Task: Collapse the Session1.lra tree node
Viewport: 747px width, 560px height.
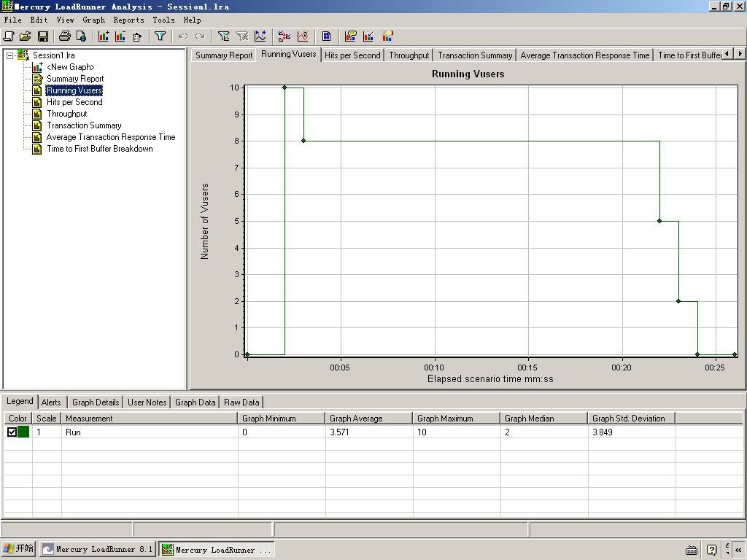Action: [x=9, y=55]
